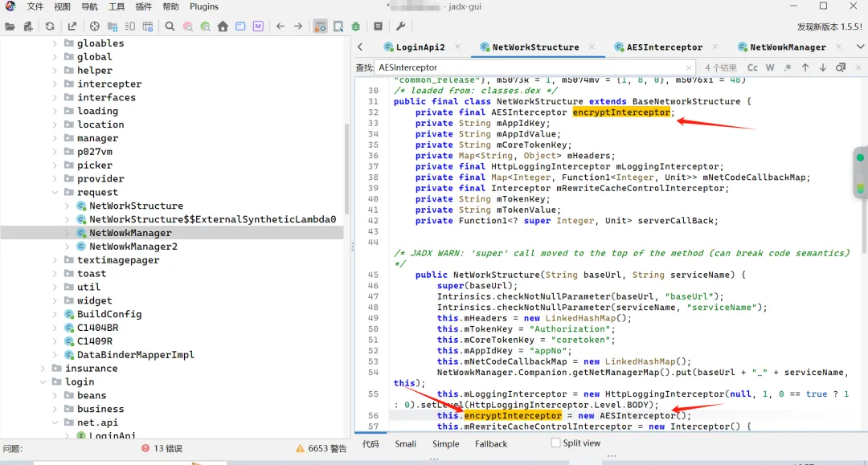Switch to Simple code view
Image resolution: width=868 pixels, height=465 pixels.
point(445,444)
